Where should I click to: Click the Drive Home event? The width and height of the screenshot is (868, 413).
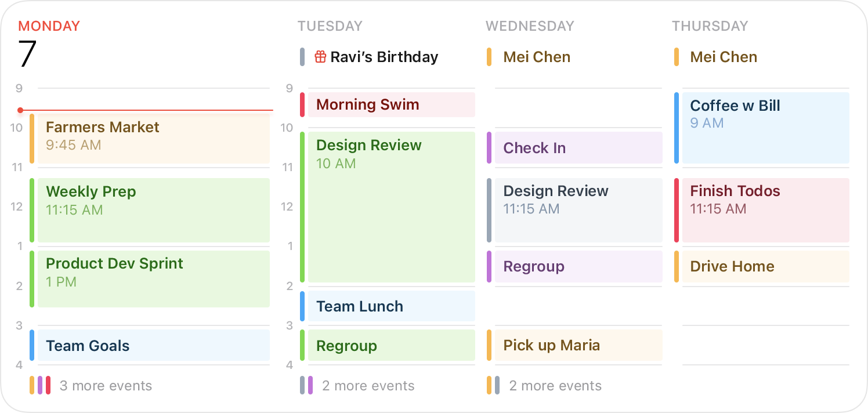765,267
